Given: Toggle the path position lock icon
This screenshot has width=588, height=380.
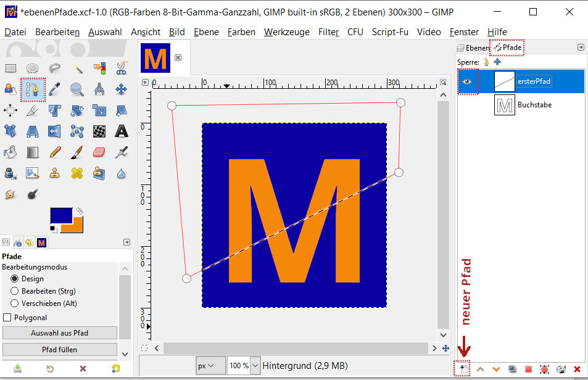Looking at the screenshot, I should [x=497, y=62].
